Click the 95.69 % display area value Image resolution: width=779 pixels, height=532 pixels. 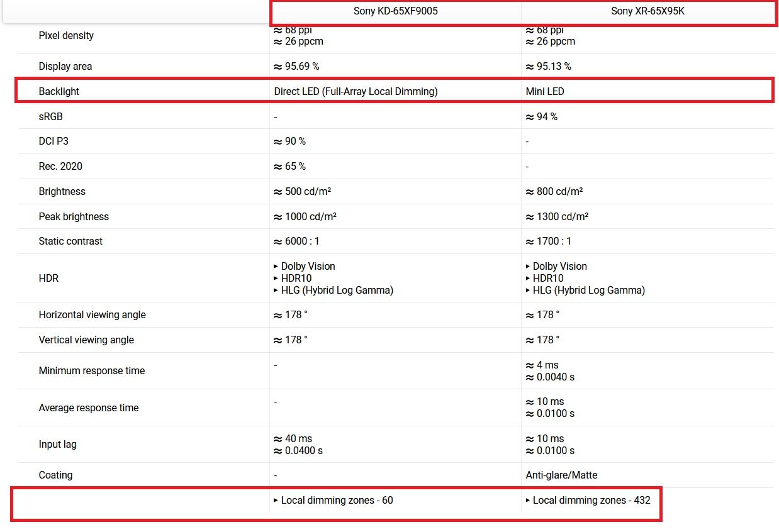point(296,66)
